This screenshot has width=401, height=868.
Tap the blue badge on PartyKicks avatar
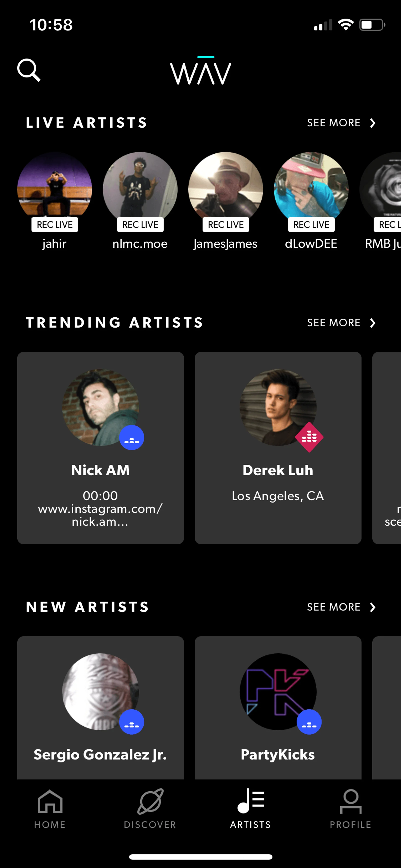(309, 722)
